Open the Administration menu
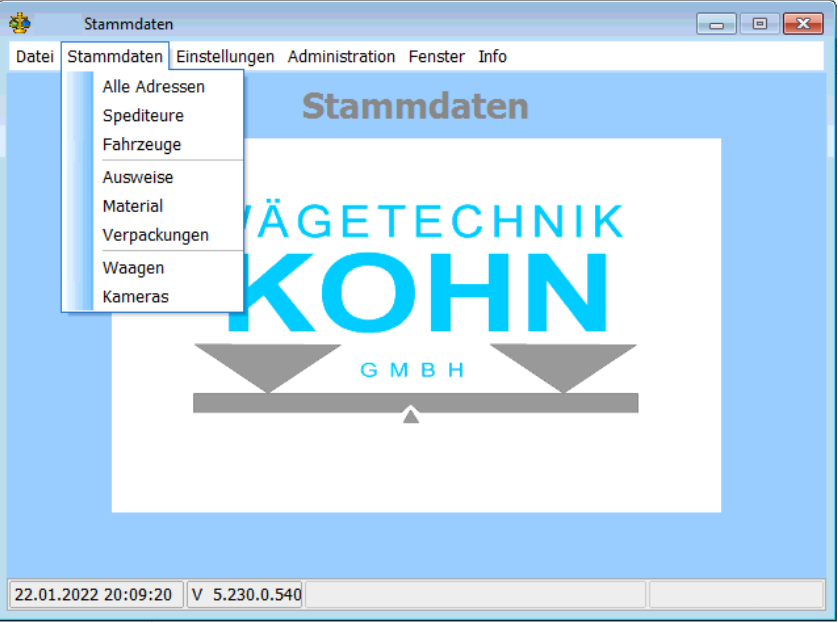The image size is (838, 623). point(341,56)
